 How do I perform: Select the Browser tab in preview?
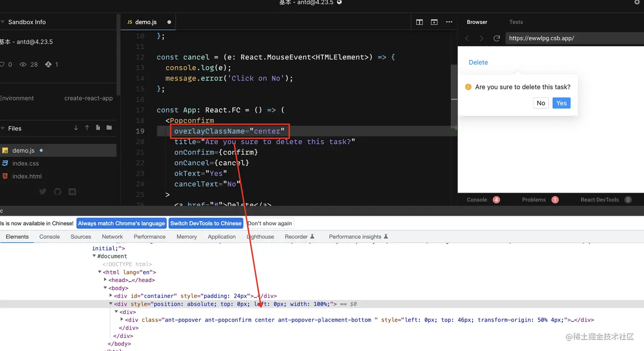[x=477, y=22]
